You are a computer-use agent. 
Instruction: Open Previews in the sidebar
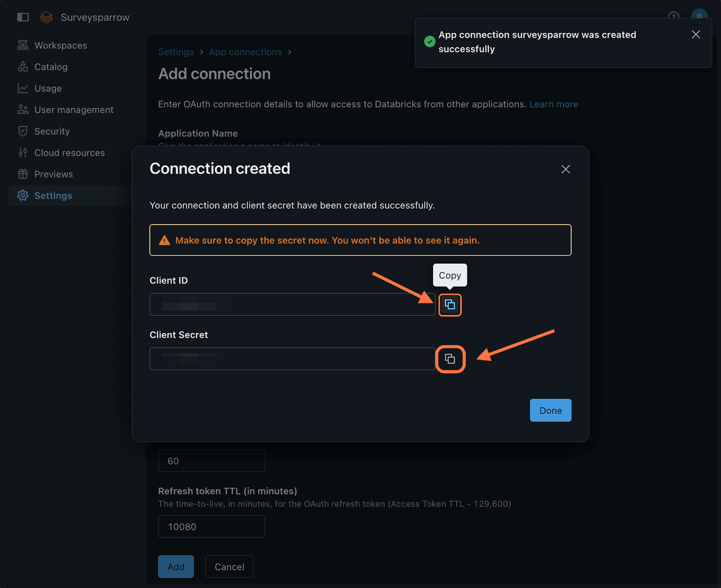[53, 174]
